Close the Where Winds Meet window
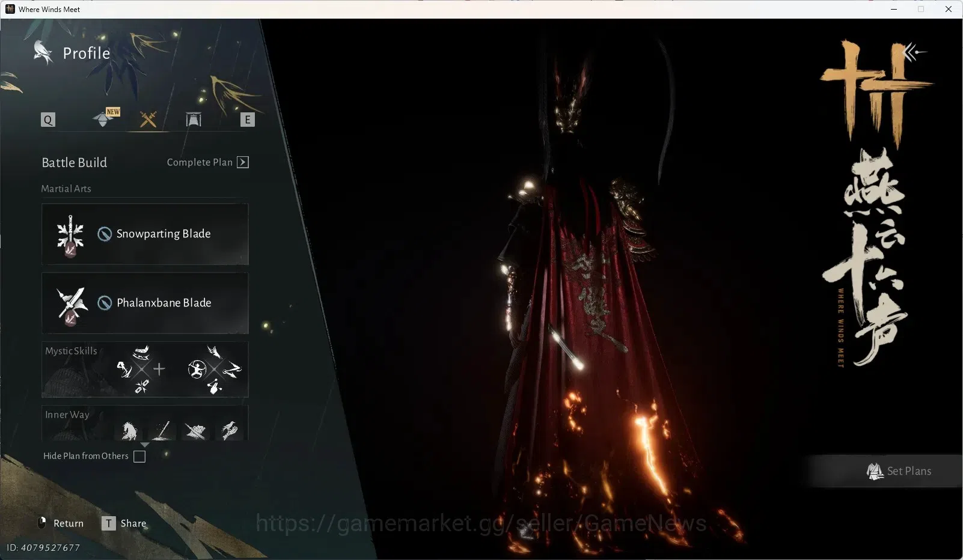This screenshot has height=560, width=963. point(949,9)
